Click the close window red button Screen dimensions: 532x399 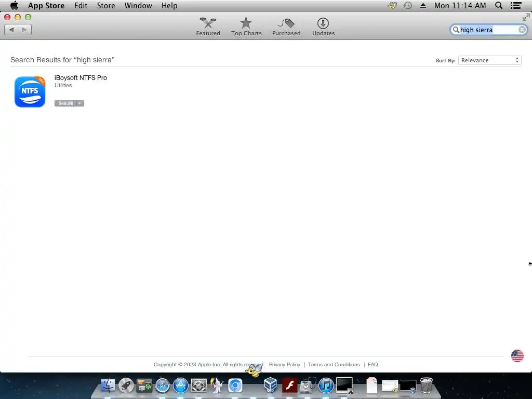point(7,17)
